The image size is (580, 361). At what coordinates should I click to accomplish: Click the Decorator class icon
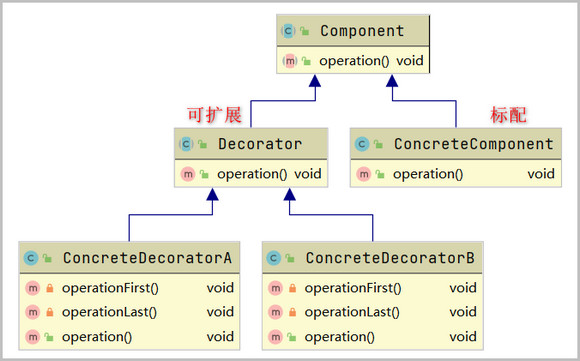tap(186, 144)
